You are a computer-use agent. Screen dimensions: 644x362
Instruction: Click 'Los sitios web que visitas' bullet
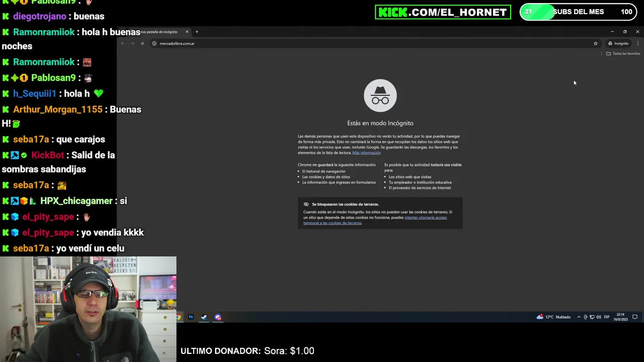(410, 177)
